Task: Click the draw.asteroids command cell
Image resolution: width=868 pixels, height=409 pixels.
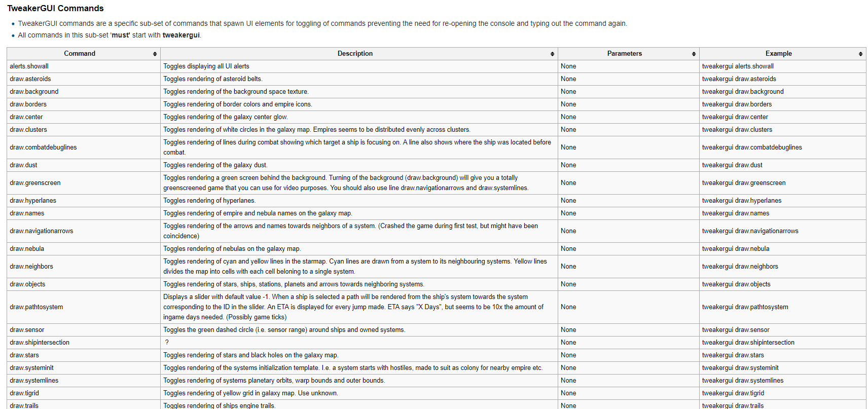Action: tap(30, 79)
